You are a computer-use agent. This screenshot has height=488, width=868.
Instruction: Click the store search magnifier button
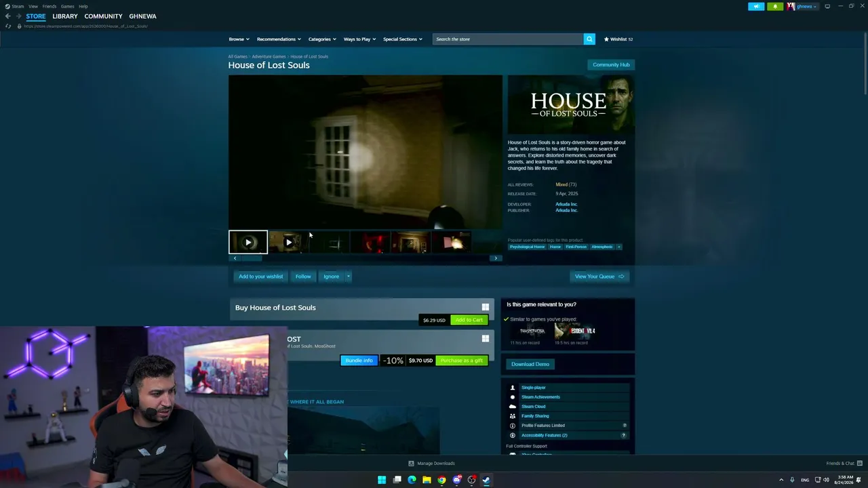click(589, 39)
